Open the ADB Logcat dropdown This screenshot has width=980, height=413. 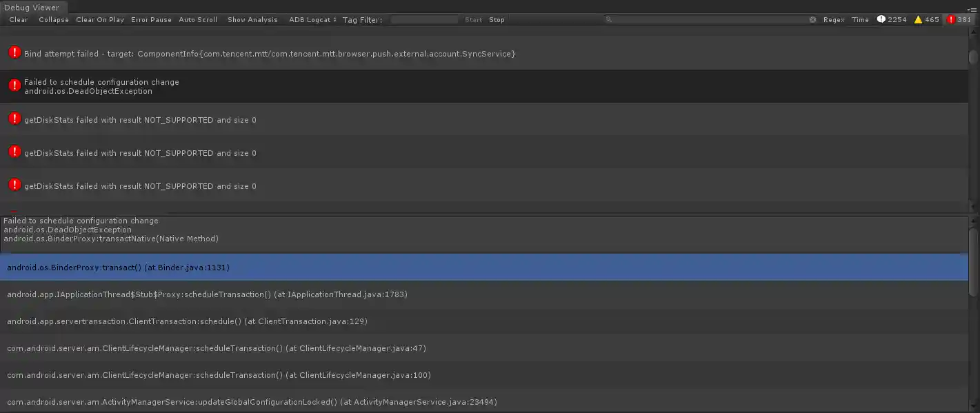coord(311,19)
